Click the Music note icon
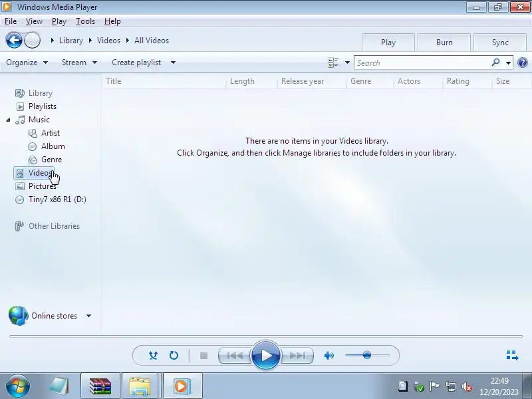532x399 pixels. 21,120
